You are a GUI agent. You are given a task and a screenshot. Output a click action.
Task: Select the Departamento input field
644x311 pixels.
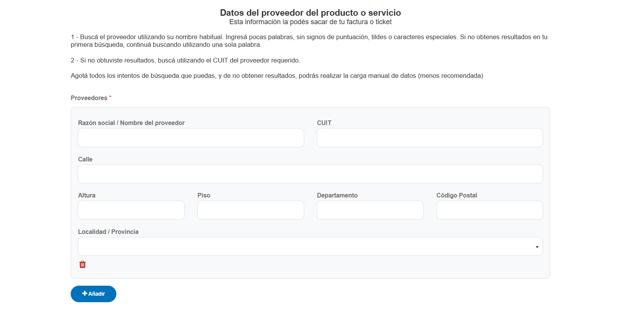pyautogui.click(x=370, y=210)
